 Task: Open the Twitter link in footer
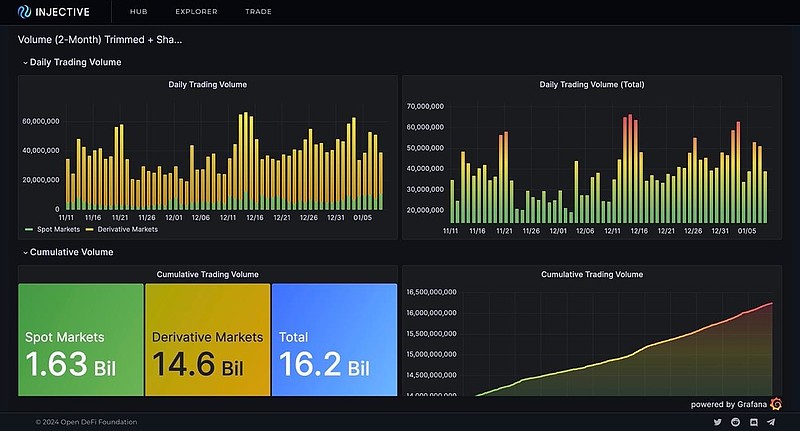click(717, 422)
